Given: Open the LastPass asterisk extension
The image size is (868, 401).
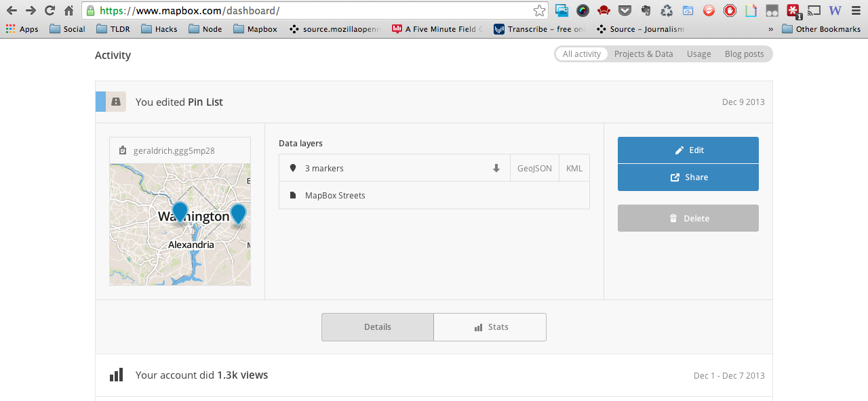Looking at the screenshot, I should [x=793, y=11].
